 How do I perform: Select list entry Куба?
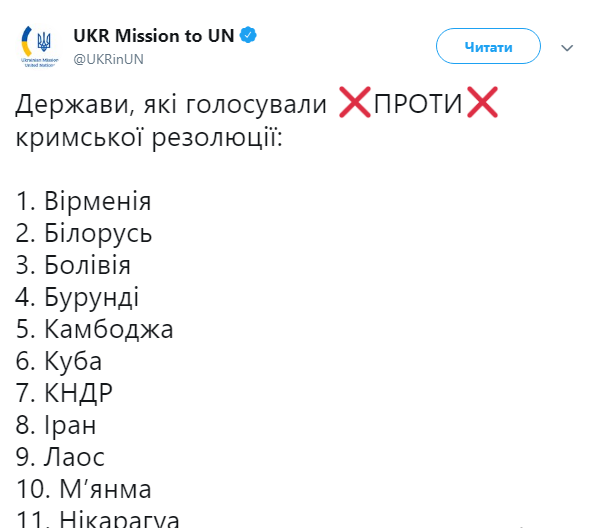coord(59,361)
